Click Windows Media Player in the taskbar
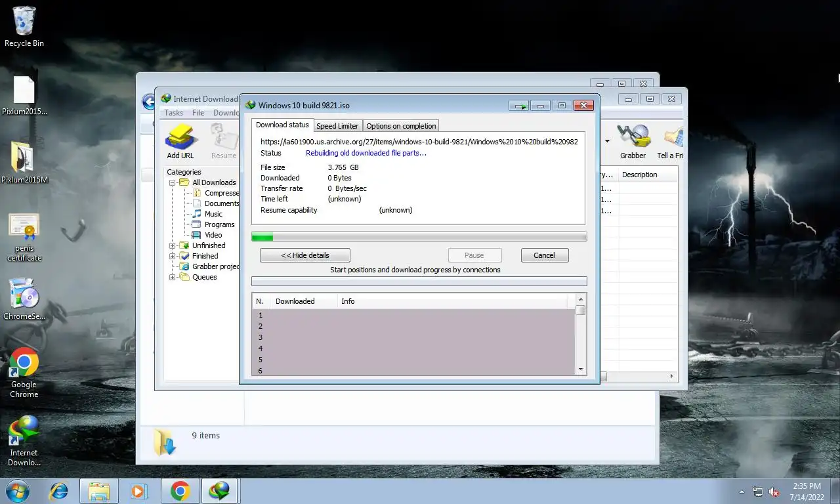The width and height of the screenshot is (840, 504). click(x=138, y=491)
